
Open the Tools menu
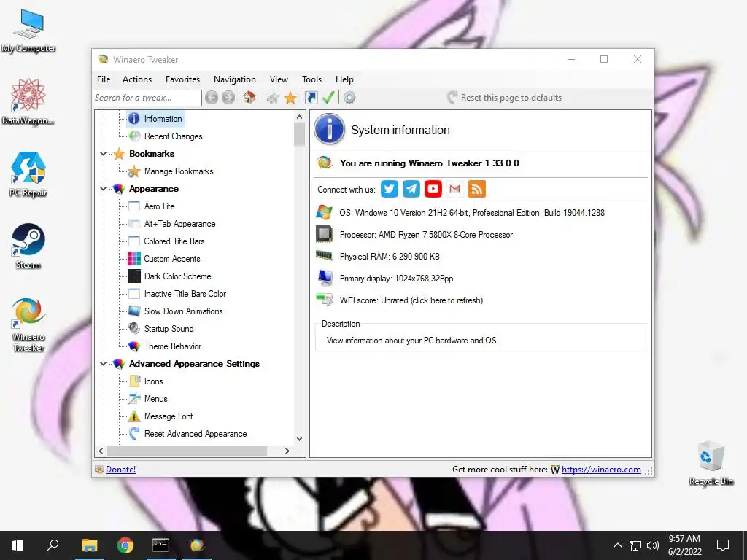tap(311, 79)
